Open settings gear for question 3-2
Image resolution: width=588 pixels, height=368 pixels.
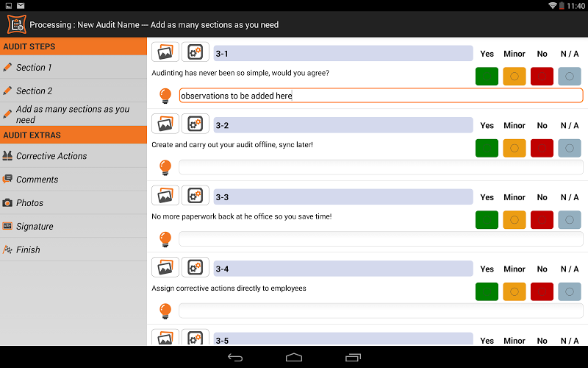pos(195,124)
